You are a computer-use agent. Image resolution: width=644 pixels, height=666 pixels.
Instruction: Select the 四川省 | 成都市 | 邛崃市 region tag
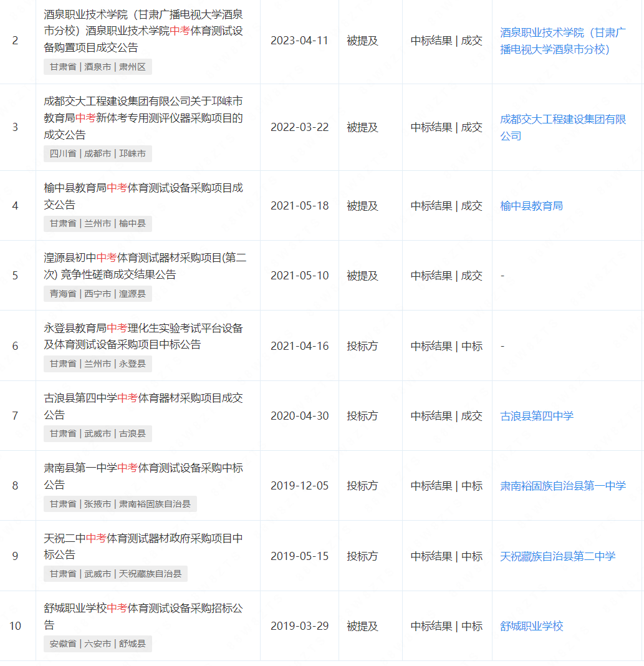point(98,153)
